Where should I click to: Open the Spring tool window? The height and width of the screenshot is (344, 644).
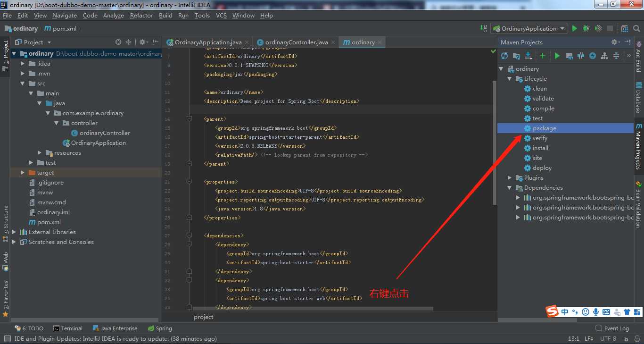[160, 328]
